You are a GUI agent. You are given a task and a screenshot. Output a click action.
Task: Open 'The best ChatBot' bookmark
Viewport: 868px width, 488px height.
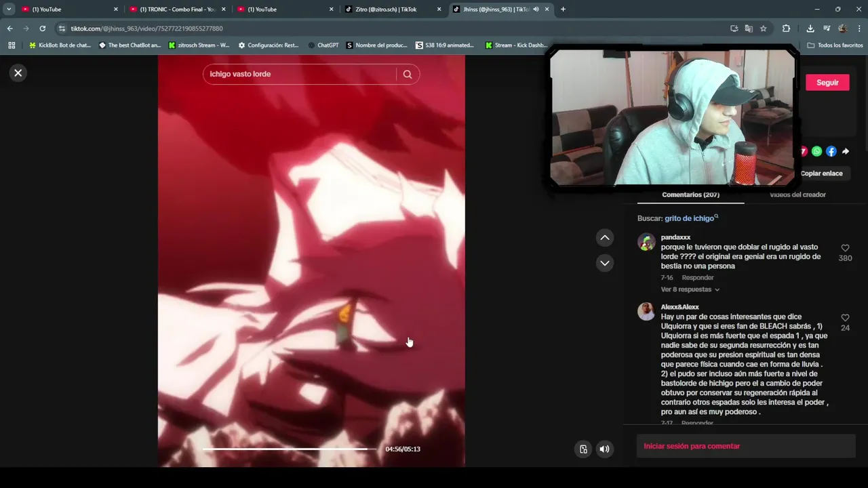pos(130,45)
